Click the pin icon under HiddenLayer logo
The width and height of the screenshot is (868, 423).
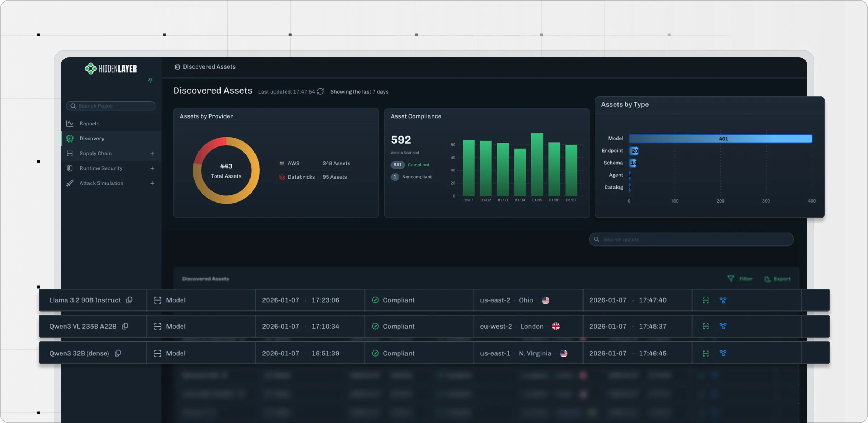click(150, 80)
